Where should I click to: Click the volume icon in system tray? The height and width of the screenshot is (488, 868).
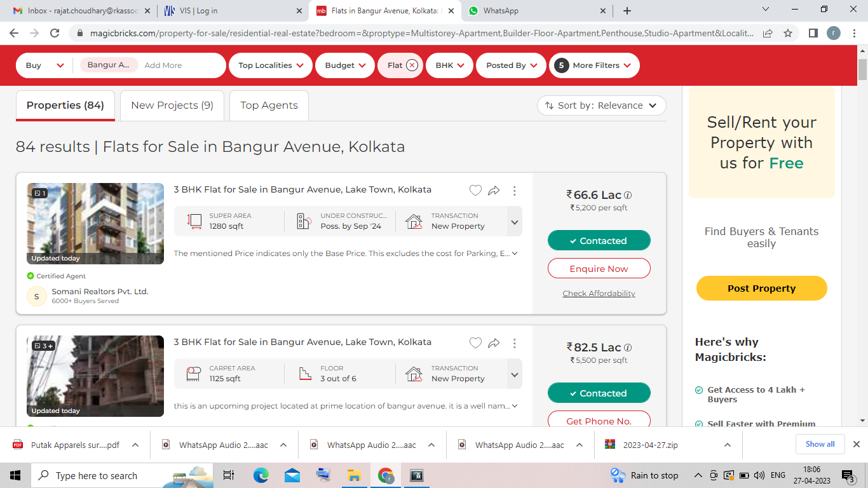(759, 475)
